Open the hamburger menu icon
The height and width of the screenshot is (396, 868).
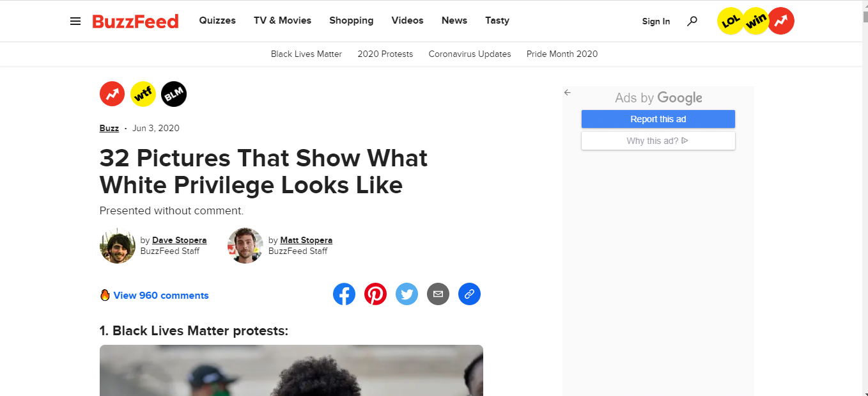click(x=75, y=21)
